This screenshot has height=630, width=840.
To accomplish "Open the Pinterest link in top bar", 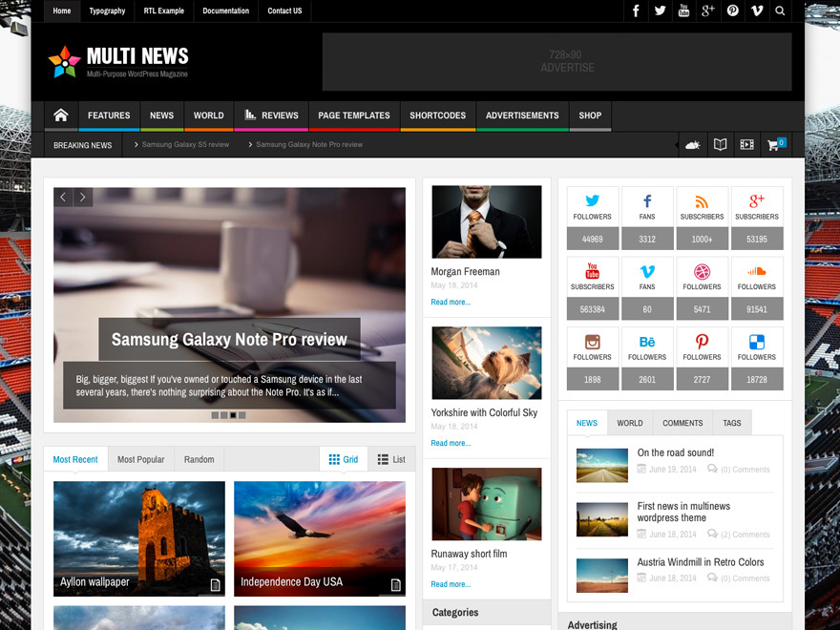I will tap(732, 10).
